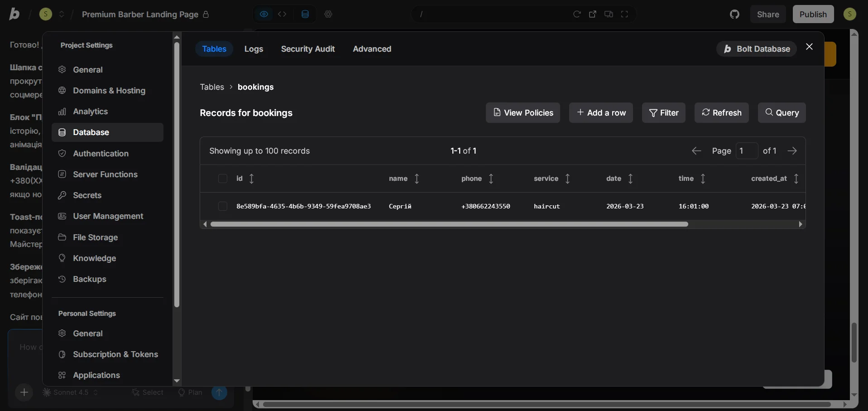
Task: Switch to the code editor icon
Action: (x=283, y=14)
